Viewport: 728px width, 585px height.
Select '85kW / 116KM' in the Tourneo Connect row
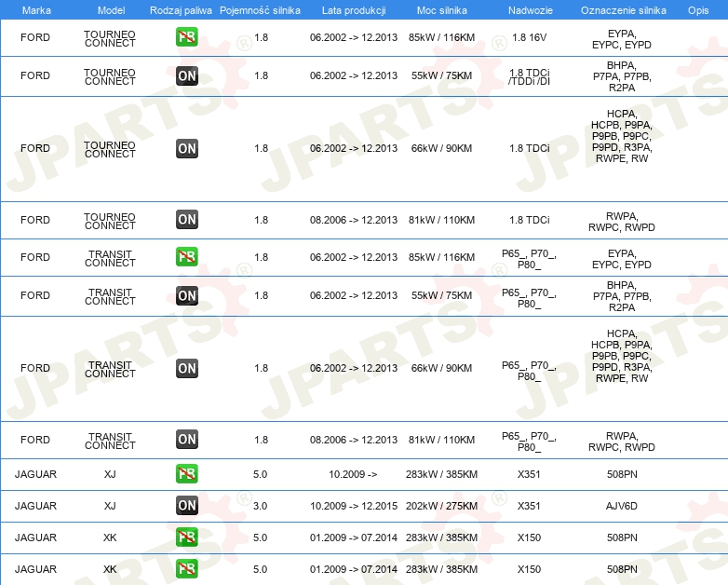[x=441, y=37]
